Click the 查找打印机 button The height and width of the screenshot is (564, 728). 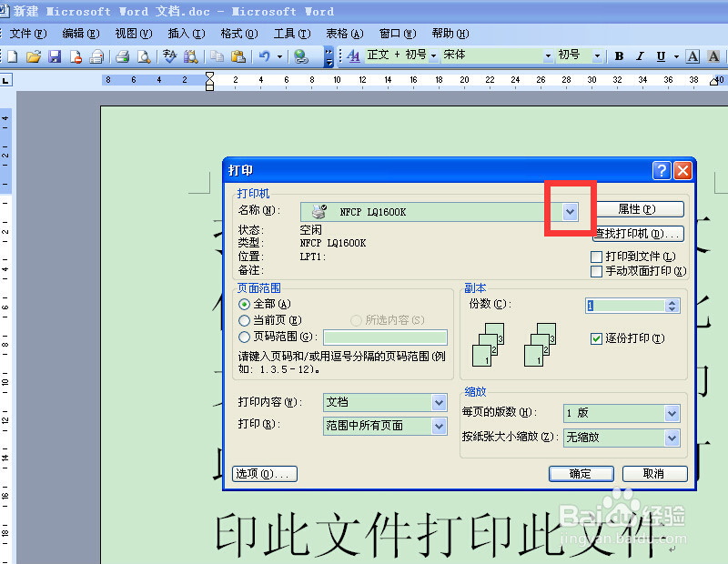pyautogui.click(x=639, y=234)
